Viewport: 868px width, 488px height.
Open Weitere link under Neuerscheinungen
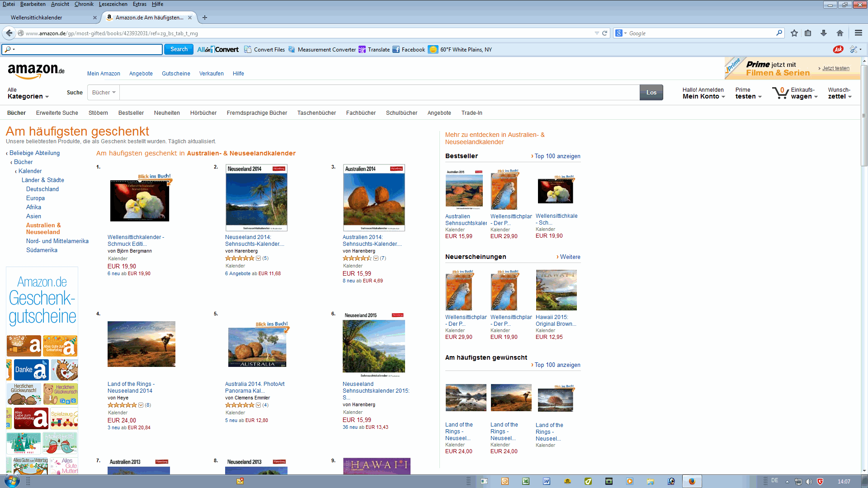click(570, 257)
